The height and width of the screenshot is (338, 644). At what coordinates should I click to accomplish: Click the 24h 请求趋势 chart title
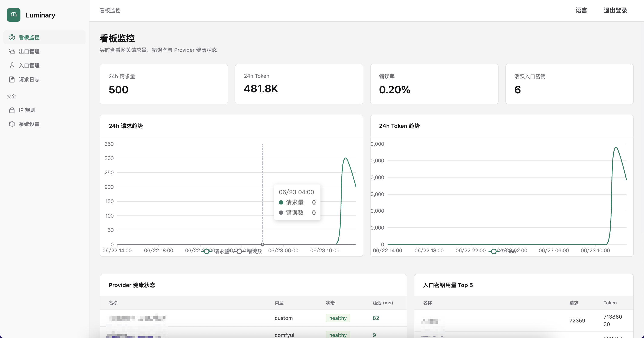tap(126, 126)
